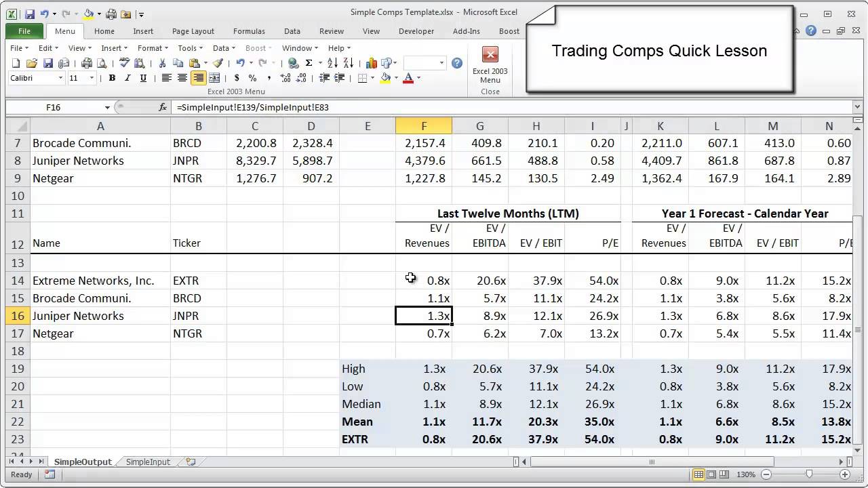
Task: Toggle Italic formatting
Action: (x=127, y=78)
